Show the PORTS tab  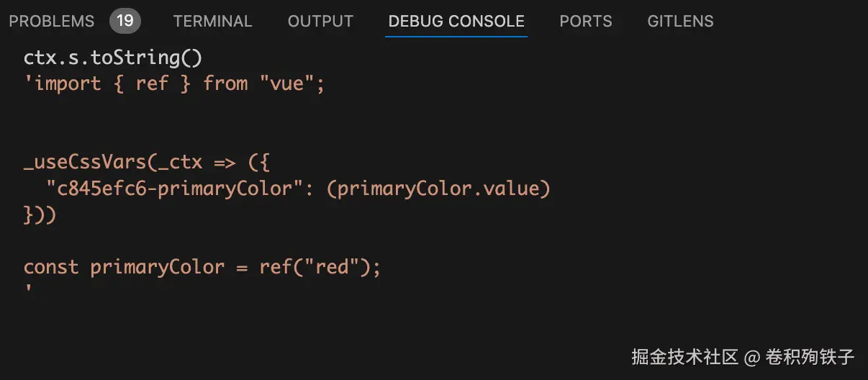[586, 21]
